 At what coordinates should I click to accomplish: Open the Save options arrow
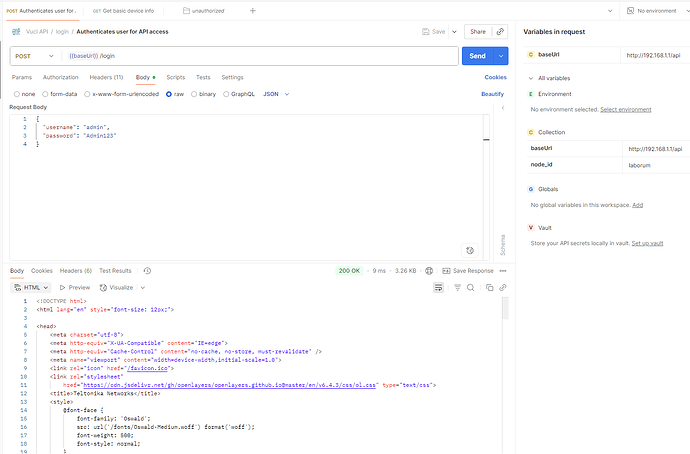454,32
